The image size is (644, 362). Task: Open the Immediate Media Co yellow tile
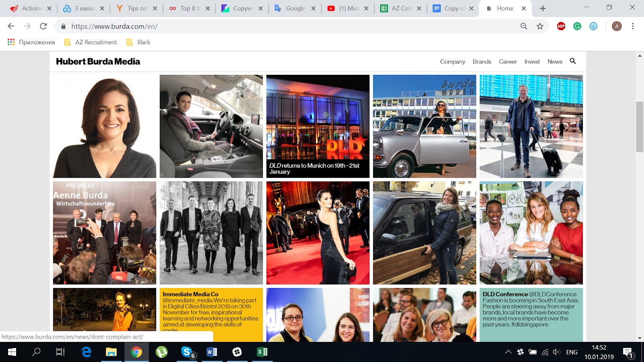(x=211, y=315)
